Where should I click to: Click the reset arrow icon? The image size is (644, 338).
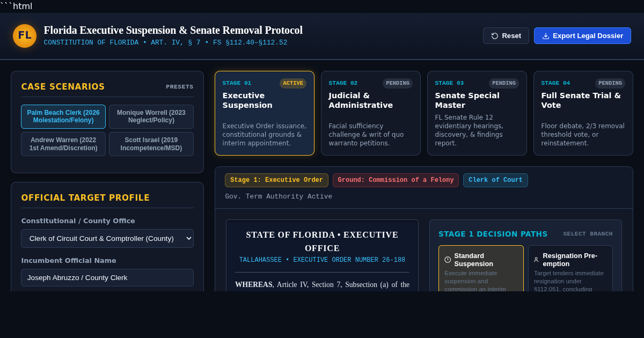(495, 36)
